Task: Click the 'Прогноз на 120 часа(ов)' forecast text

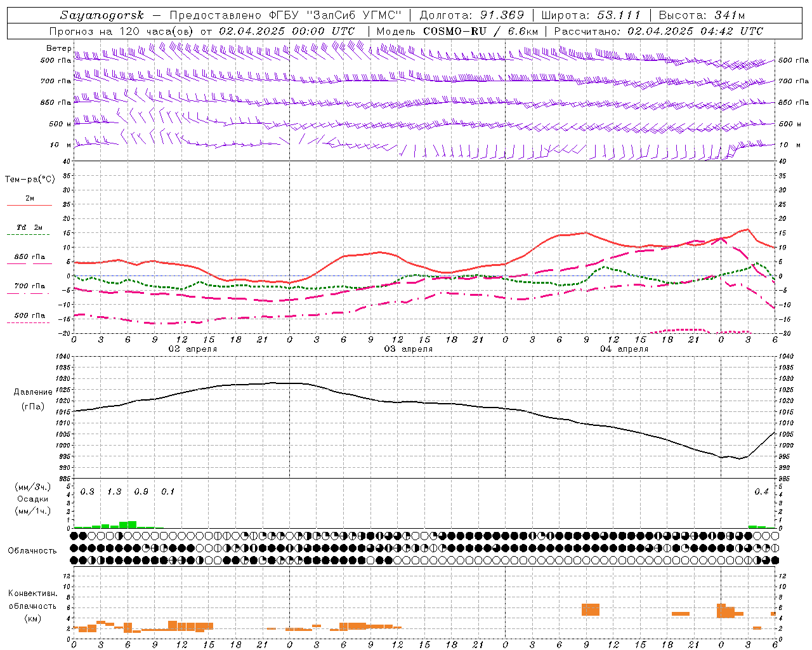Action: pyautogui.click(x=122, y=31)
